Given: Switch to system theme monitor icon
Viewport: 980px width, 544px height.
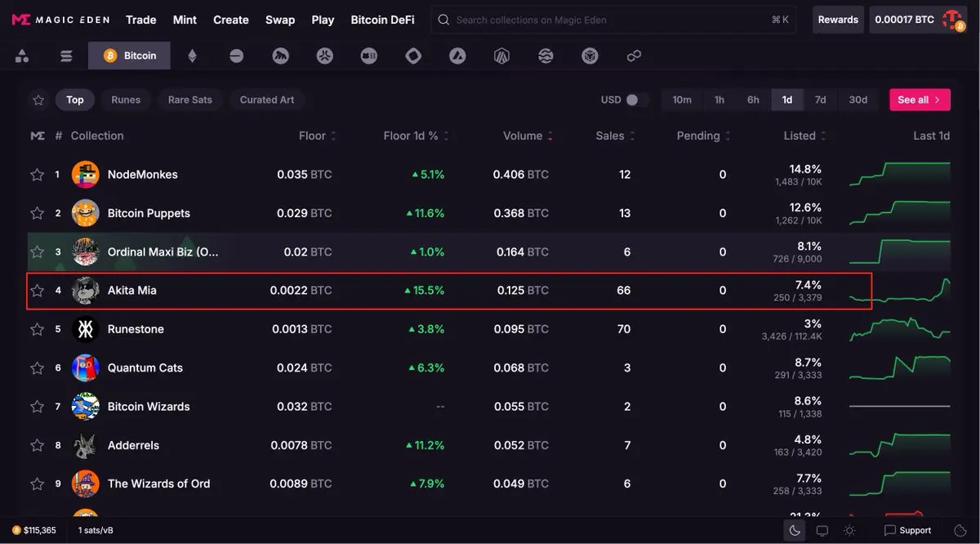Looking at the screenshot, I should [x=822, y=530].
